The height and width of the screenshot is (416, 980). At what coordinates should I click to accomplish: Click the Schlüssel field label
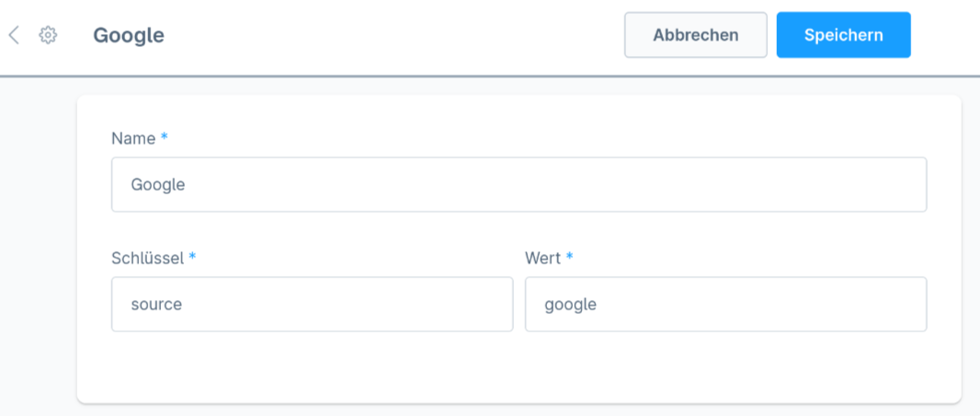tap(147, 258)
